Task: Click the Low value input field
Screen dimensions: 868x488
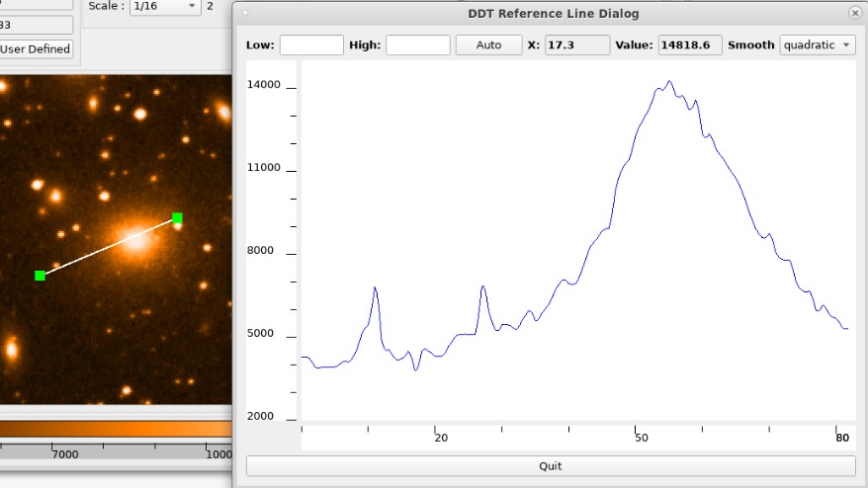Action: (x=311, y=45)
